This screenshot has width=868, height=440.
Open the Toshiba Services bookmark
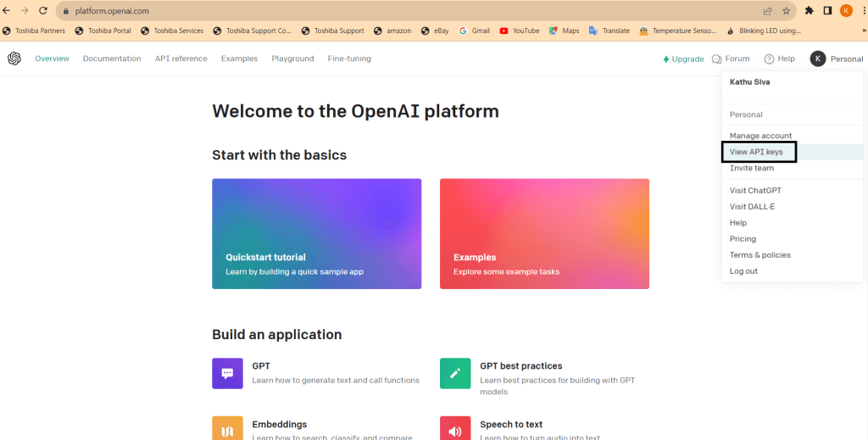click(x=172, y=31)
